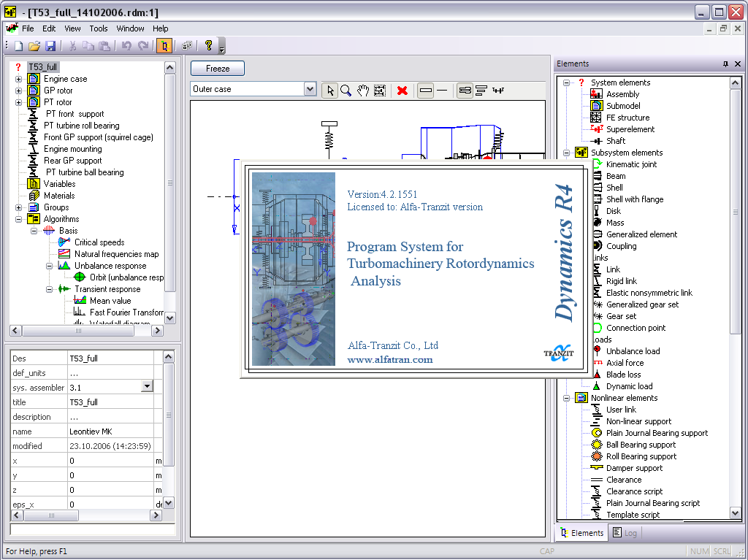Image resolution: width=748 pixels, height=560 pixels.
Task: Delete selection with the red X
Action: [402, 90]
